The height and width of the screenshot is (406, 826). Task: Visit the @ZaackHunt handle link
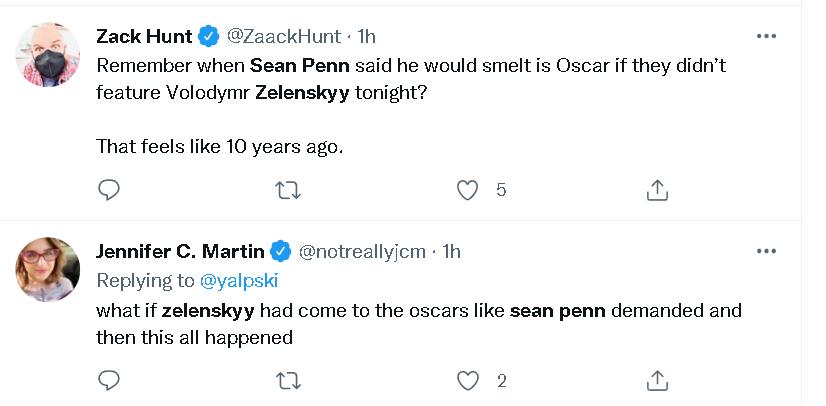tap(284, 37)
